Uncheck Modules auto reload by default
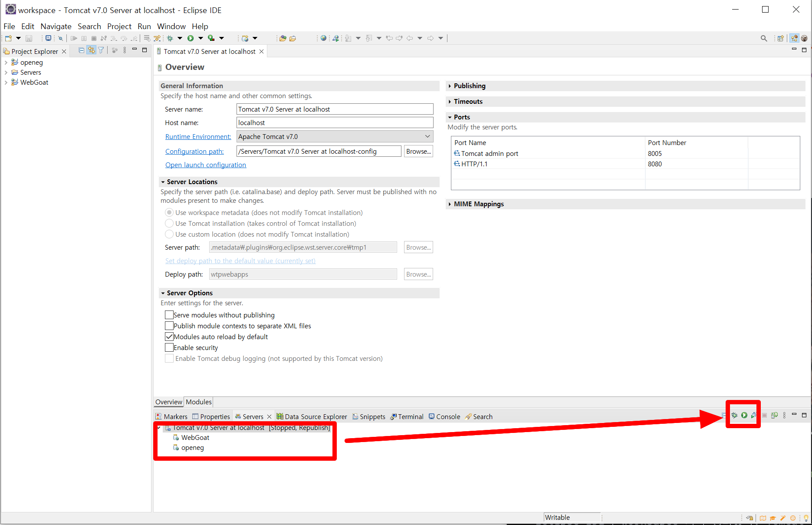 click(x=169, y=337)
